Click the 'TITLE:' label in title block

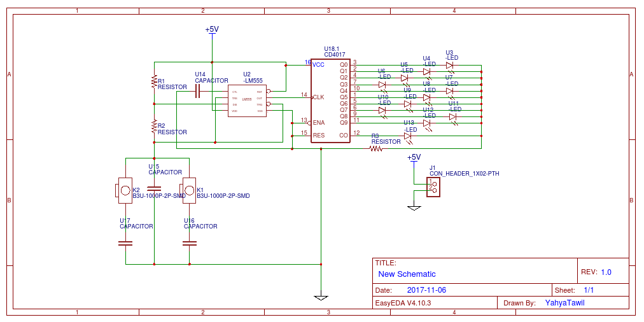[386, 263]
